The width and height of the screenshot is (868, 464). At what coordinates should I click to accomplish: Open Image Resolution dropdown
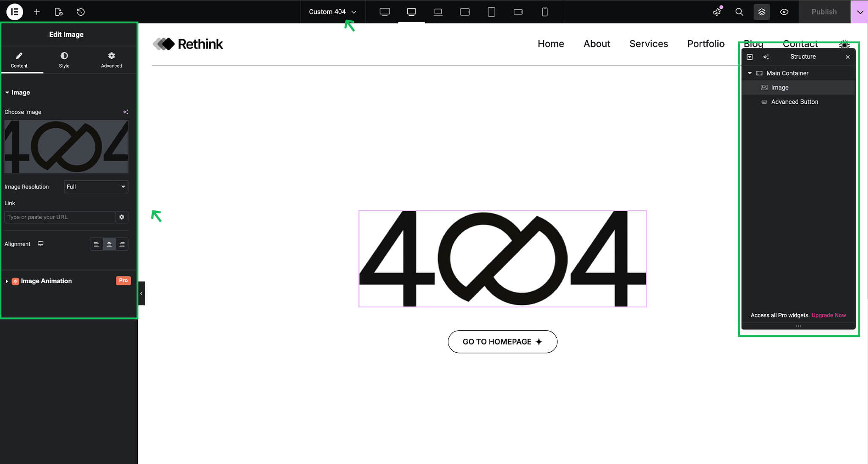(x=96, y=187)
